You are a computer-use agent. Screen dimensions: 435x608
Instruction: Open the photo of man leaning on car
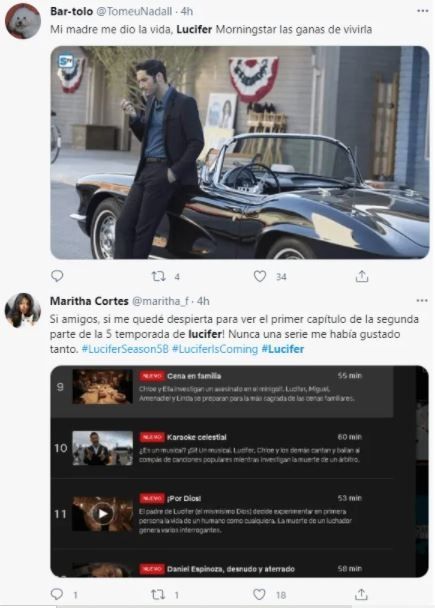pyautogui.click(x=240, y=152)
